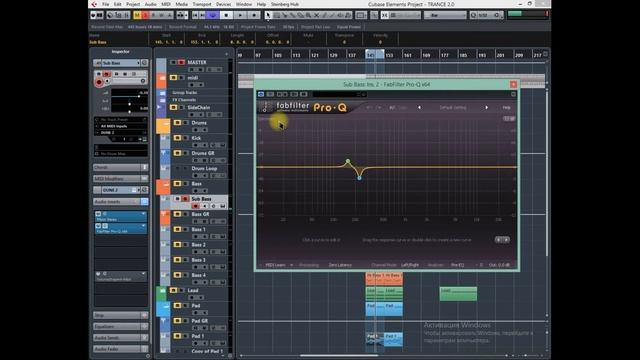Toggle the Pro-Q plugin bypass power icon
Screen dimensions: 640x360
(x=261, y=94)
